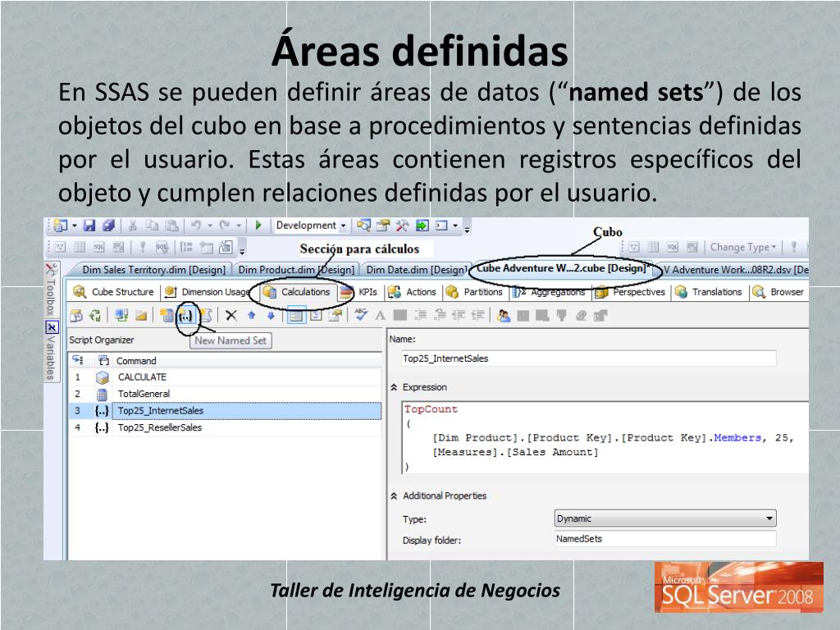Open the Translations tab
This screenshot has height=630, width=840.
709,292
